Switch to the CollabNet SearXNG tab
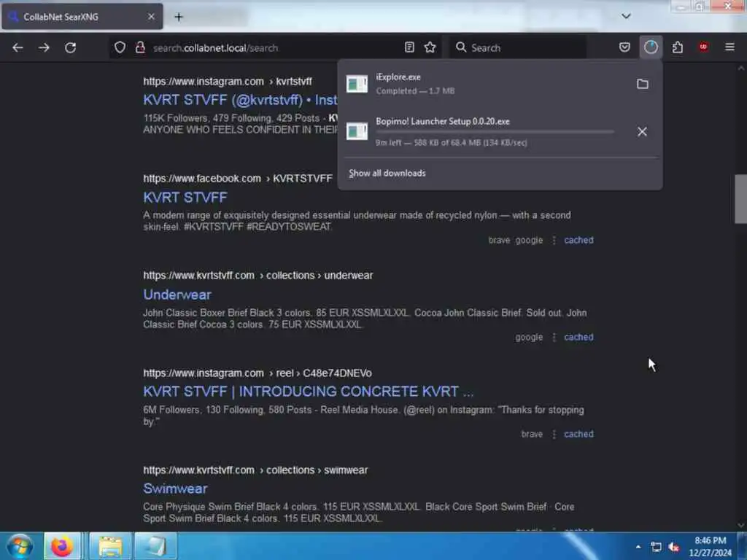 click(x=82, y=17)
